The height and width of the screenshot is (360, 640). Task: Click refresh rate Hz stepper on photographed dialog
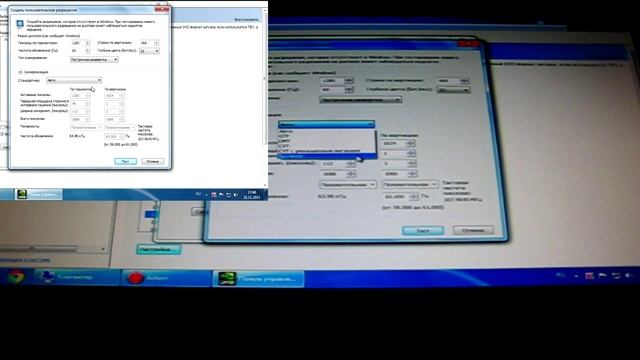[x=349, y=90]
